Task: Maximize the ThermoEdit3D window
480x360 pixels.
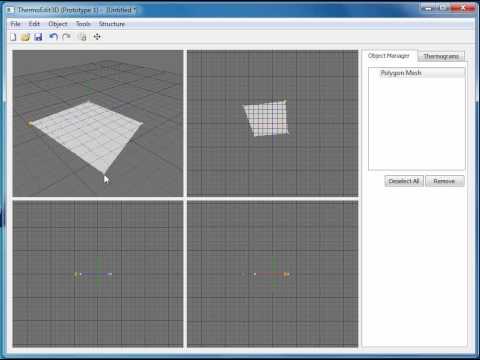Action: click(x=443, y=8)
